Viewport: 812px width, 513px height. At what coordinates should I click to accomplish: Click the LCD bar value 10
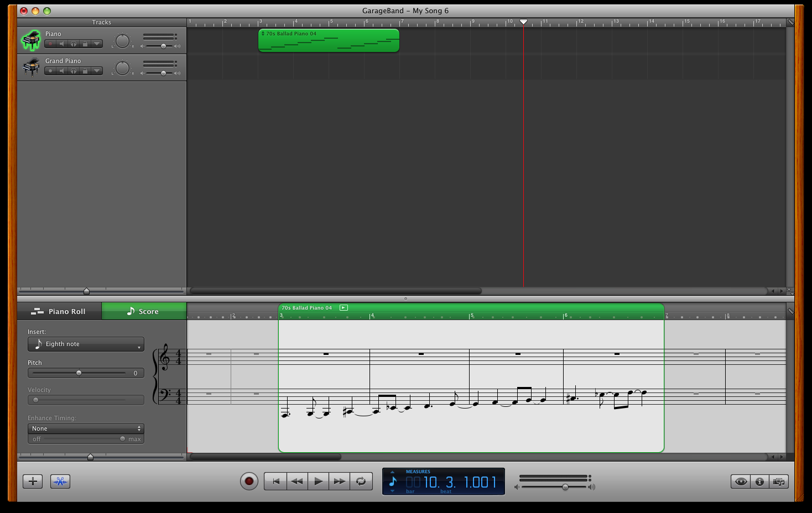431,483
